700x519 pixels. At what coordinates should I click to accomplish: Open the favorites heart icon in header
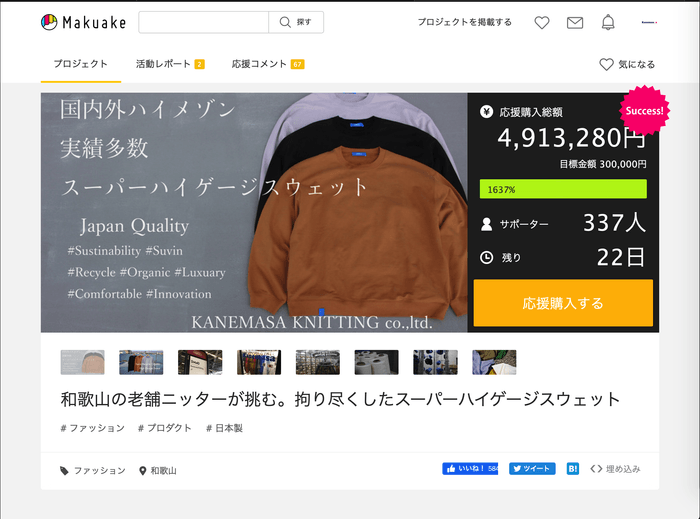click(x=541, y=22)
